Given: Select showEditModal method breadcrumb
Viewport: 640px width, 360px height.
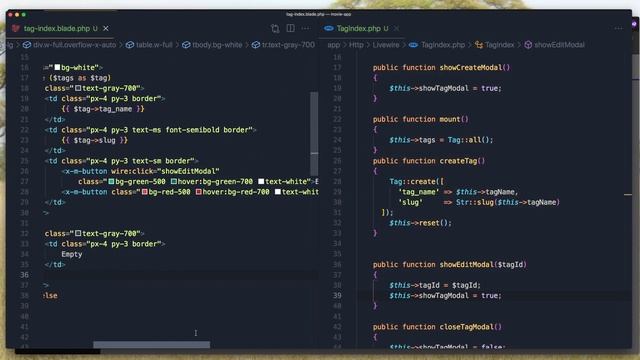Looking at the screenshot, I should (x=559, y=45).
